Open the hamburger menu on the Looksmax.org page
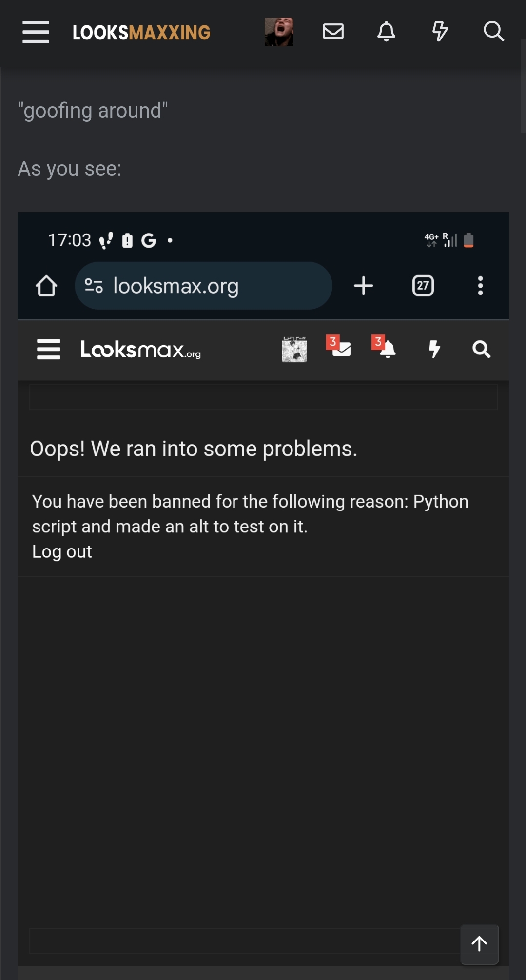The width and height of the screenshot is (526, 980). coord(48,349)
